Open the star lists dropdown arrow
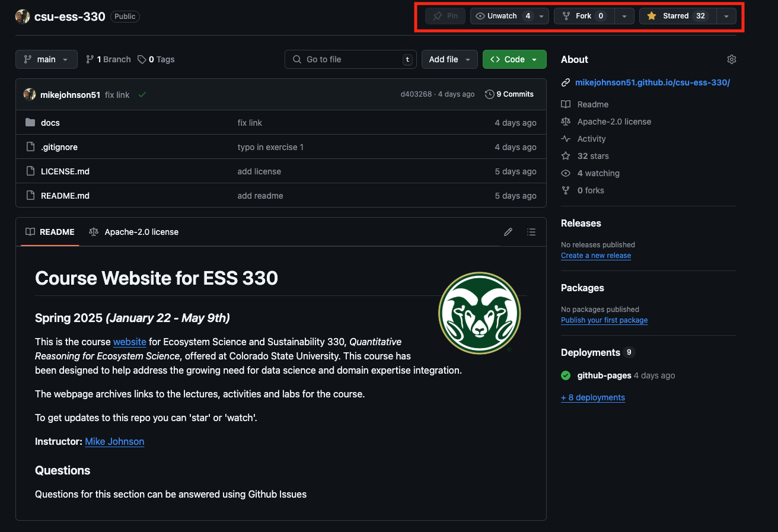 (726, 16)
